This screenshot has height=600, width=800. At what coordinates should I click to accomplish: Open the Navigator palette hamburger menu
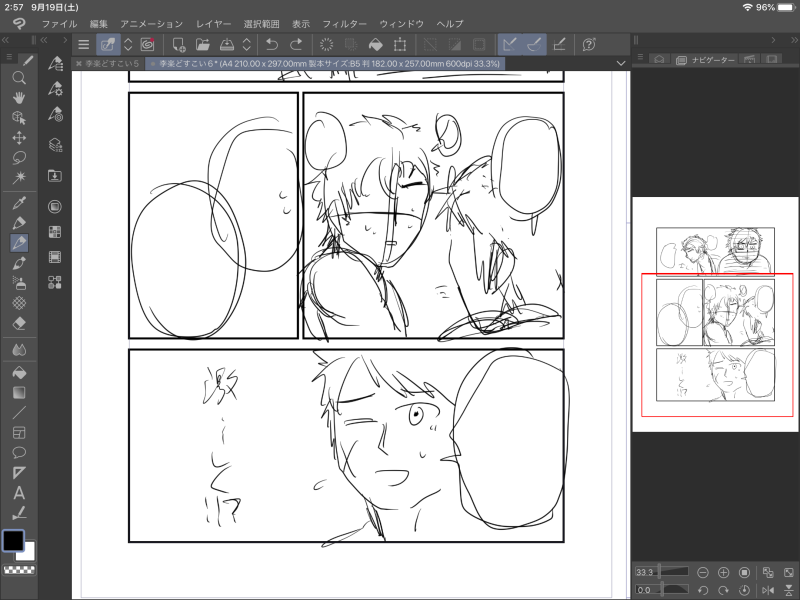pos(640,58)
